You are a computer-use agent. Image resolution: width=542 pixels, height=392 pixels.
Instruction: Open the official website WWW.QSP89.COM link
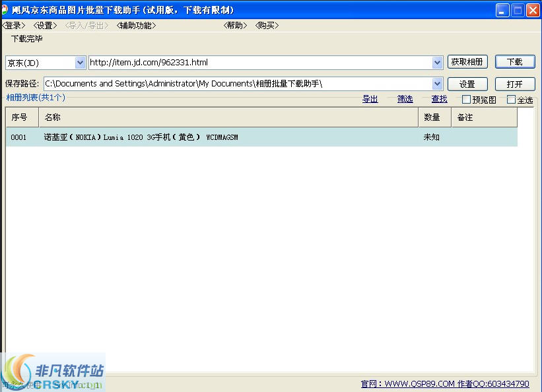pyautogui.click(x=445, y=383)
